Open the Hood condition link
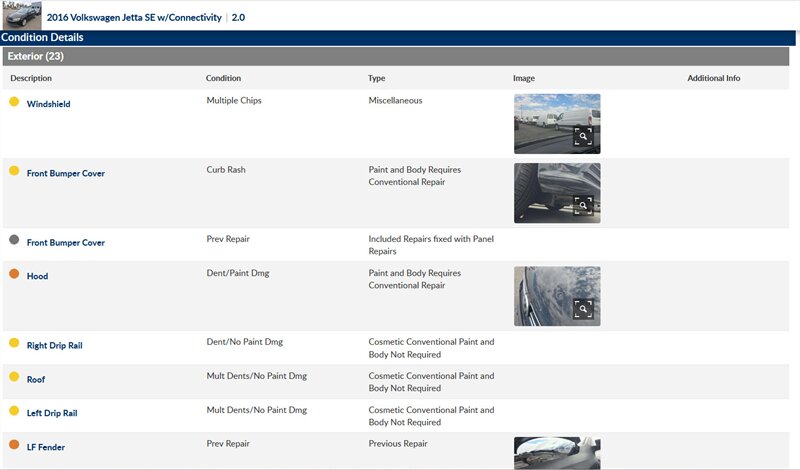The image size is (800, 470). point(37,276)
